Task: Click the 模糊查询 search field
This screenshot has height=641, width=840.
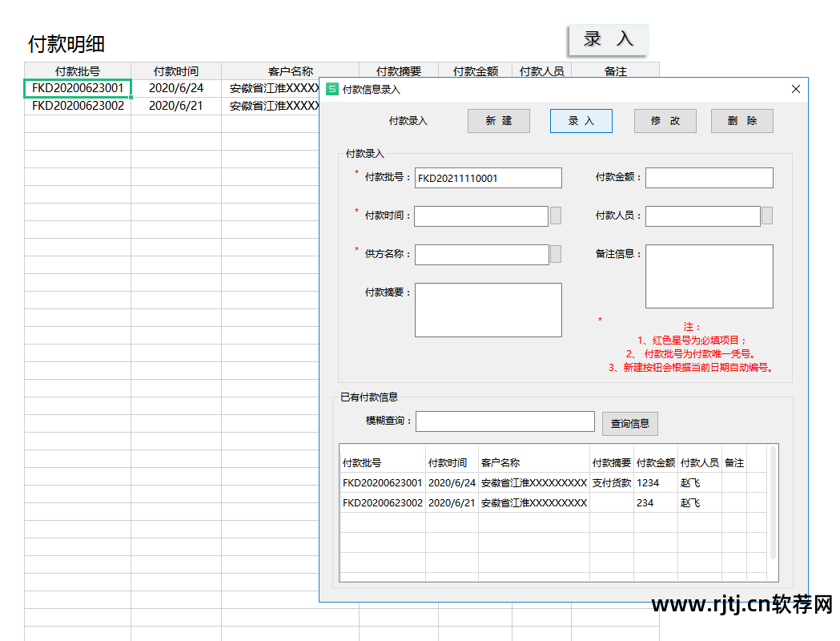Action: 505,421
